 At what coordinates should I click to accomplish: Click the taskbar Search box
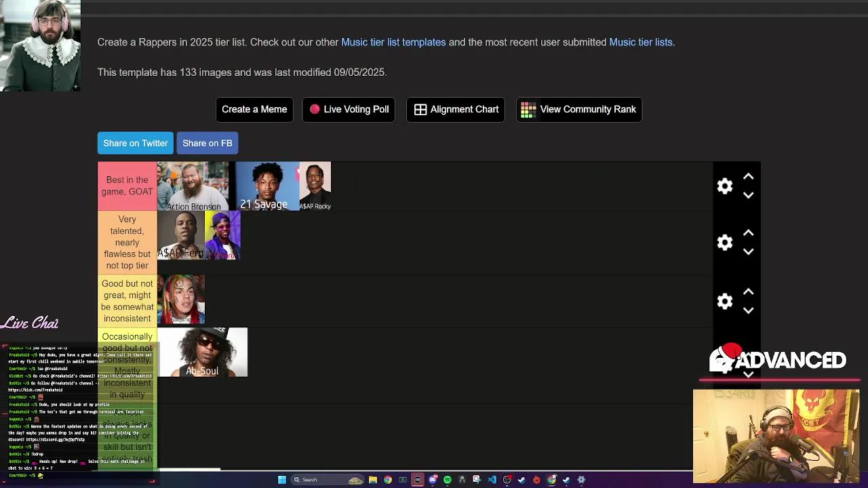(327, 480)
